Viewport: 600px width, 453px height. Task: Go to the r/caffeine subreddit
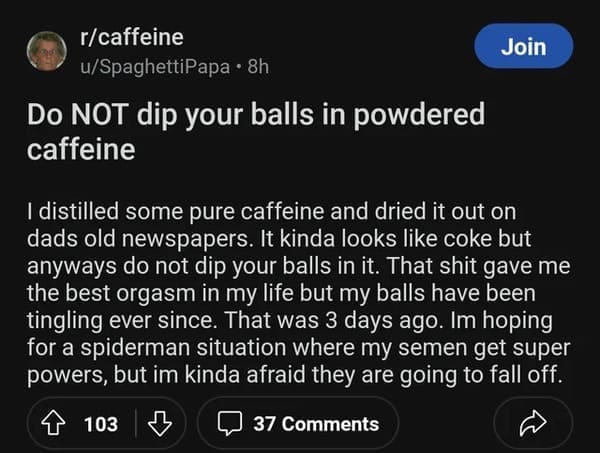click(132, 39)
